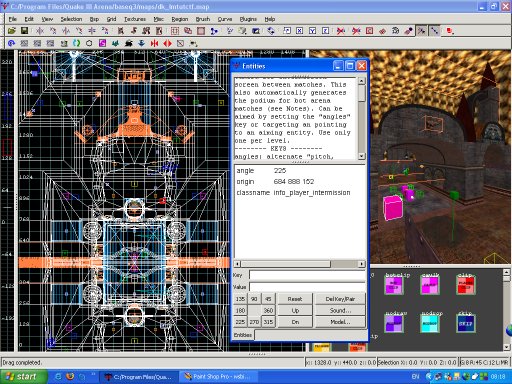Click entity description vertical scrollbar thumb
The width and height of the screenshot is (512, 384).
point(361,93)
